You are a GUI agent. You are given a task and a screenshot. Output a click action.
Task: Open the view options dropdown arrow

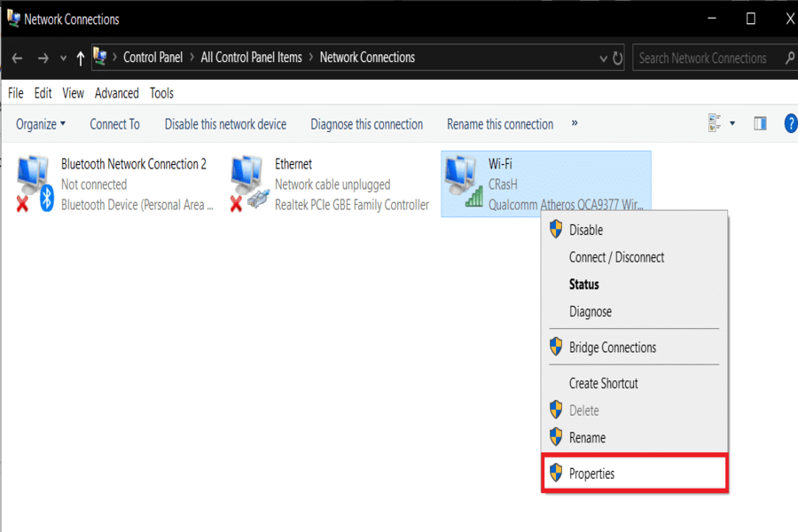(732, 124)
